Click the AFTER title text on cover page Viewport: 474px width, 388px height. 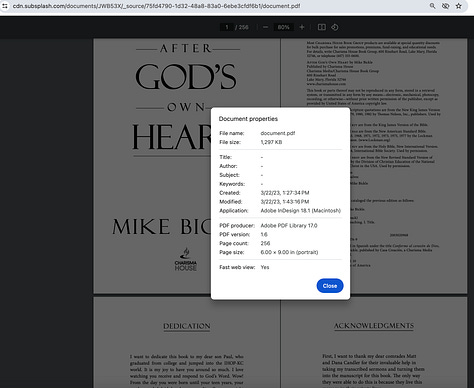[186, 49]
